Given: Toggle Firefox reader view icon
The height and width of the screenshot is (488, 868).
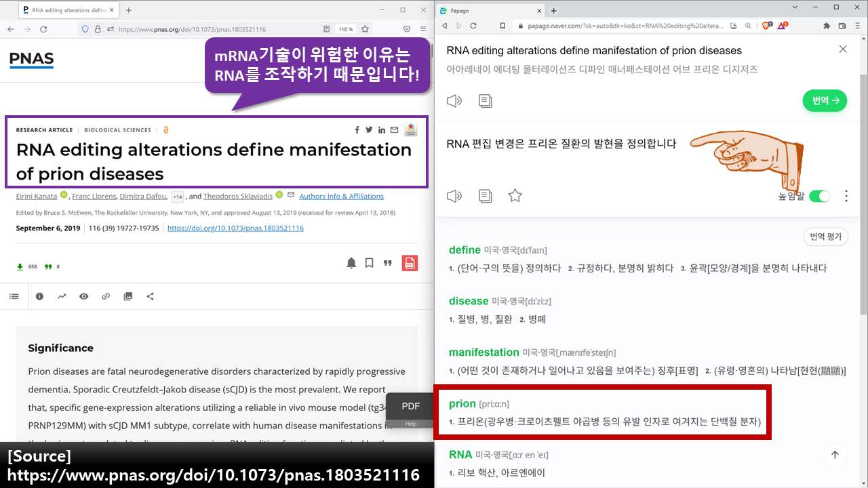Looking at the screenshot, I should 326,29.
